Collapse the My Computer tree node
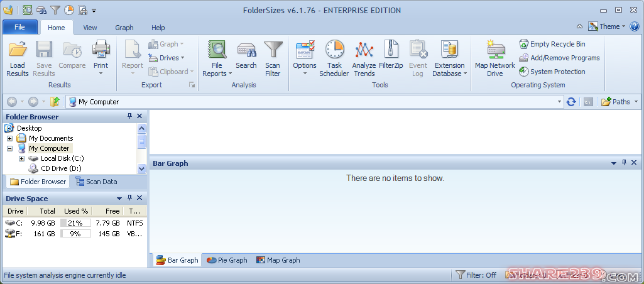The image size is (644, 284). [10, 148]
